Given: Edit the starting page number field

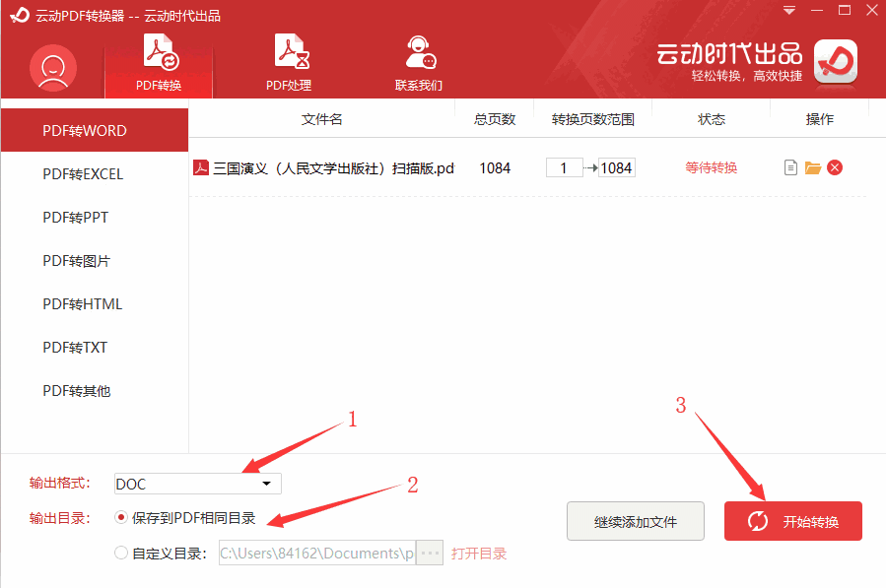Looking at the screenshot, I should click(x=564, y=167).
